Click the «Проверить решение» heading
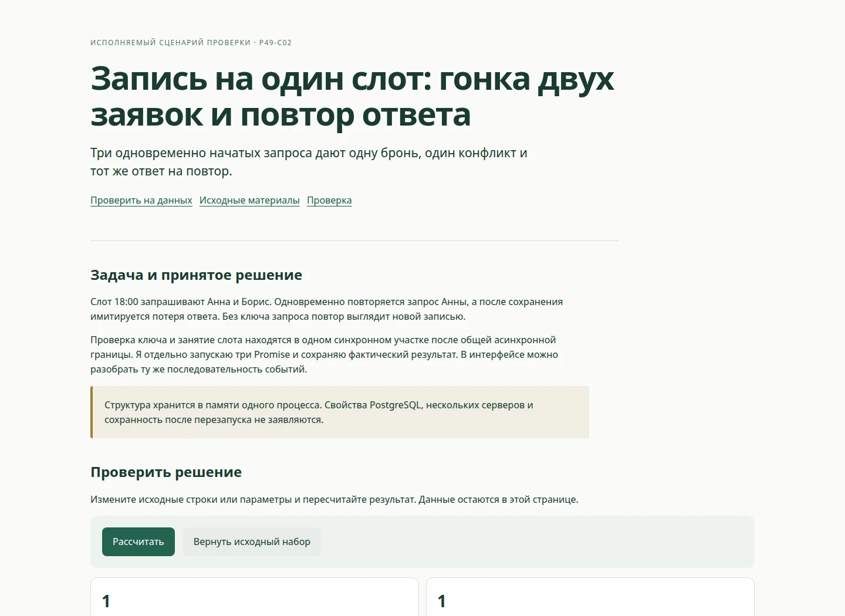The image size is (845, 616). pyautogui.click(x=166, y=472)
